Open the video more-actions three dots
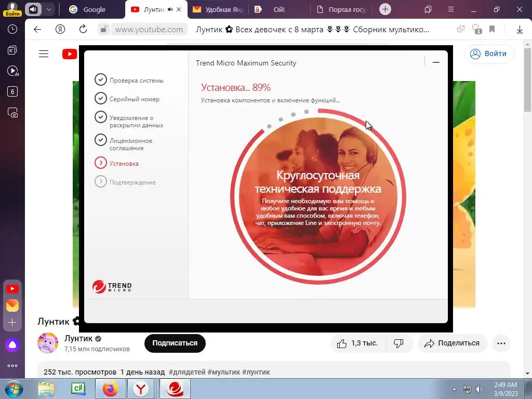The height and width of the screenshot is (399, 532). click(x=501, y=343)
